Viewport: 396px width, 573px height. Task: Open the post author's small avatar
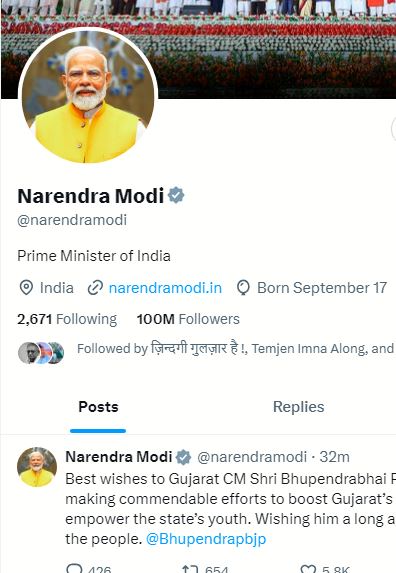click(x=37, y=467)
